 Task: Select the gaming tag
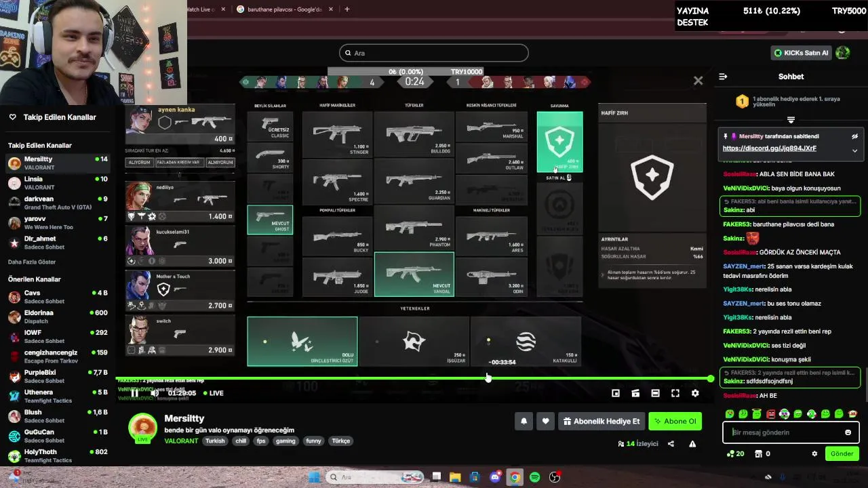tap(285, 441)
